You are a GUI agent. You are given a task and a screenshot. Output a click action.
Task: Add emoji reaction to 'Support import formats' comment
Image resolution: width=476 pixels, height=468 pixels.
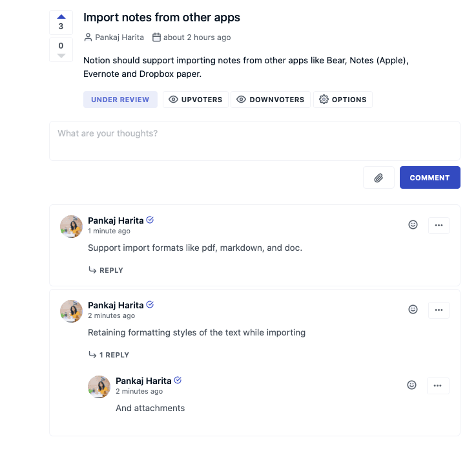[x=413, y=224]
